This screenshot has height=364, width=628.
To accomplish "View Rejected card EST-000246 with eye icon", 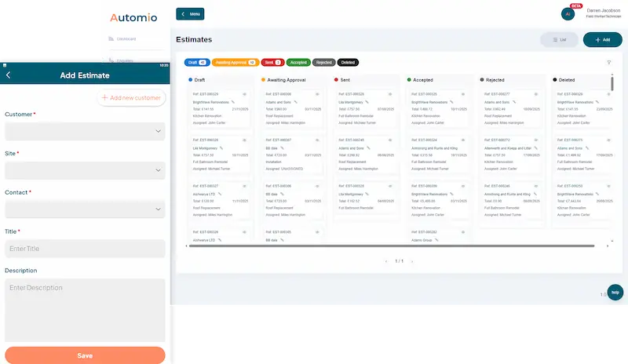I will tap(536, 186).
